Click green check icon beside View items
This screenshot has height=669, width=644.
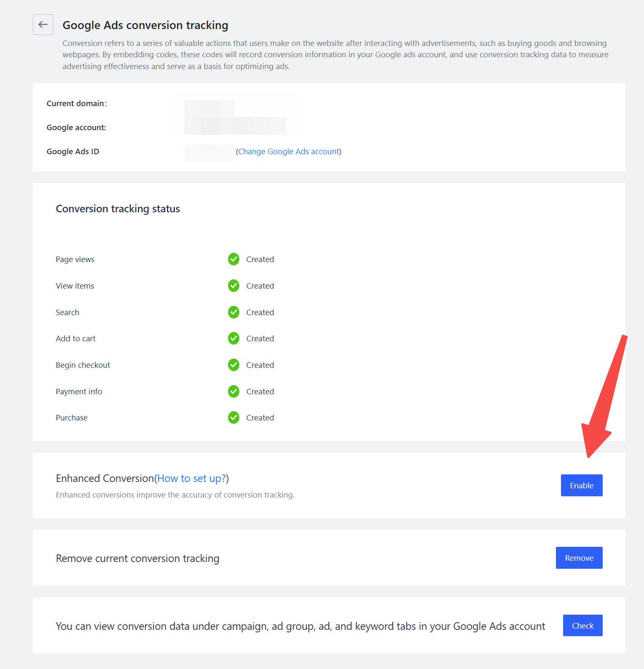coord(233,286)
